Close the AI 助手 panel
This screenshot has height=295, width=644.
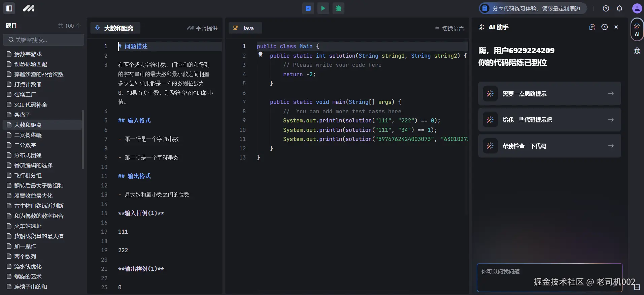click(x=616, y=27)
